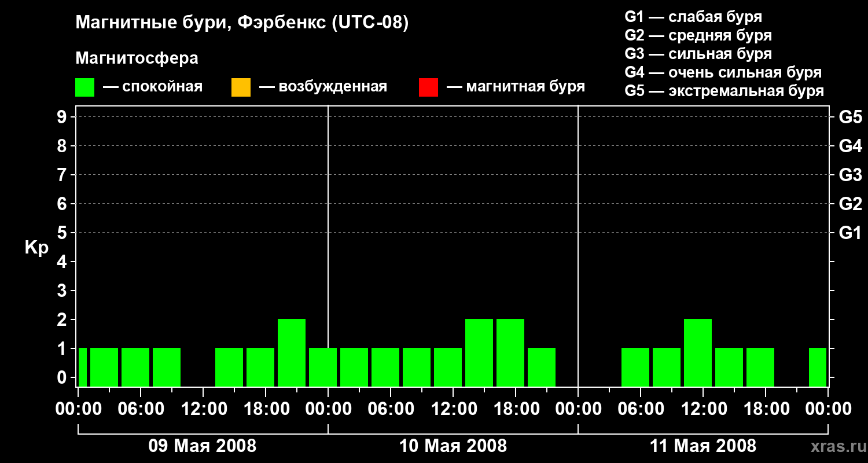Click the narrow first bar at 00:00 09 Мая

click(82, 367)
